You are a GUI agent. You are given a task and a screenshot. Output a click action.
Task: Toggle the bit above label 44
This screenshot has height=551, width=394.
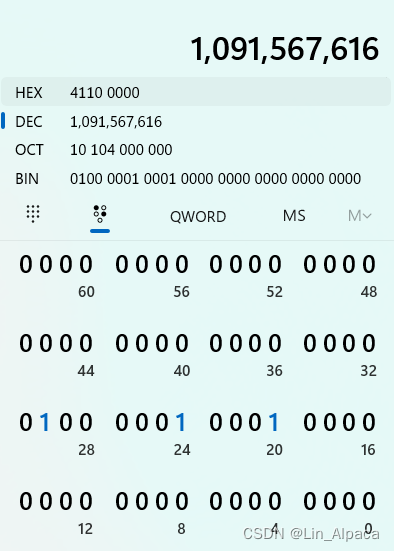click(x=86, y=343)
